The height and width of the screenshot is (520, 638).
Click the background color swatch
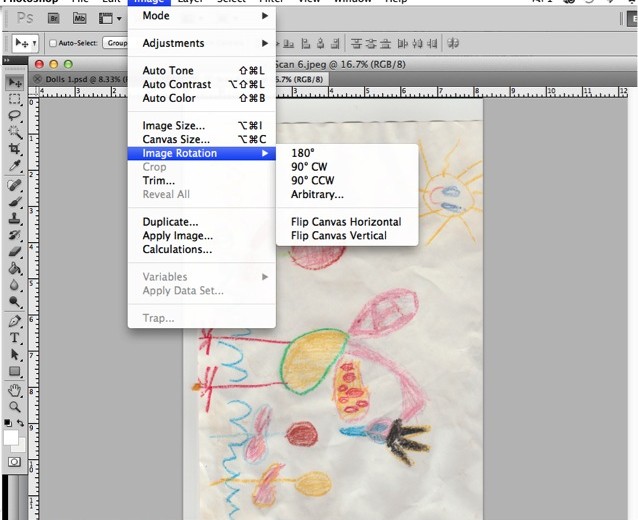pyautogui.click(x=20, y=446)
